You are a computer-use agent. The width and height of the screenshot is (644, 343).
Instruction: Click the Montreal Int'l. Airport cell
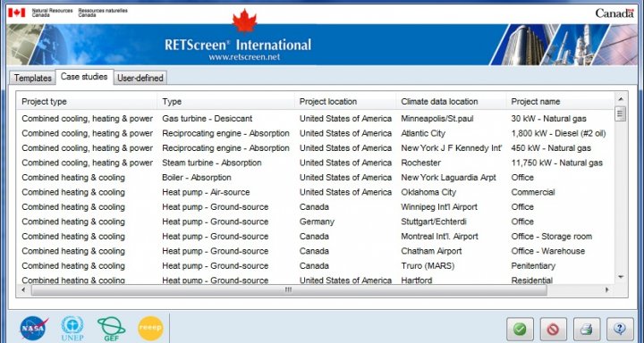point(439,237)
